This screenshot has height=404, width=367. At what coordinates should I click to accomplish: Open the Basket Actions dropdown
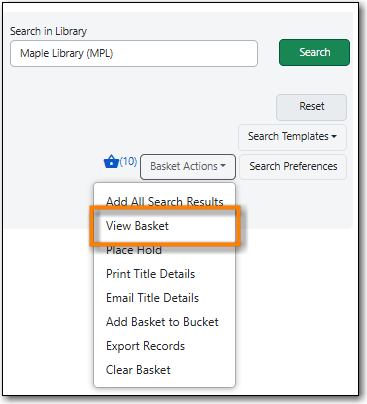click(x=188, y=166)
